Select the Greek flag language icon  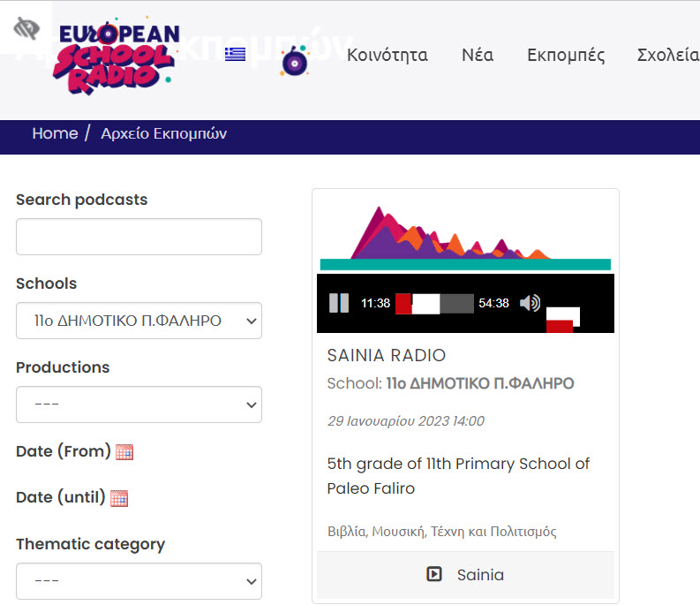pyautogui.click(x=235, y=54)
